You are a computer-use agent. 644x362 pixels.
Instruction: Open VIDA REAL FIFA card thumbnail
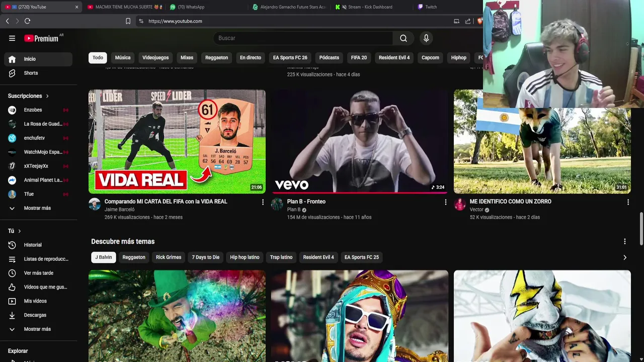tap(177, 141)
